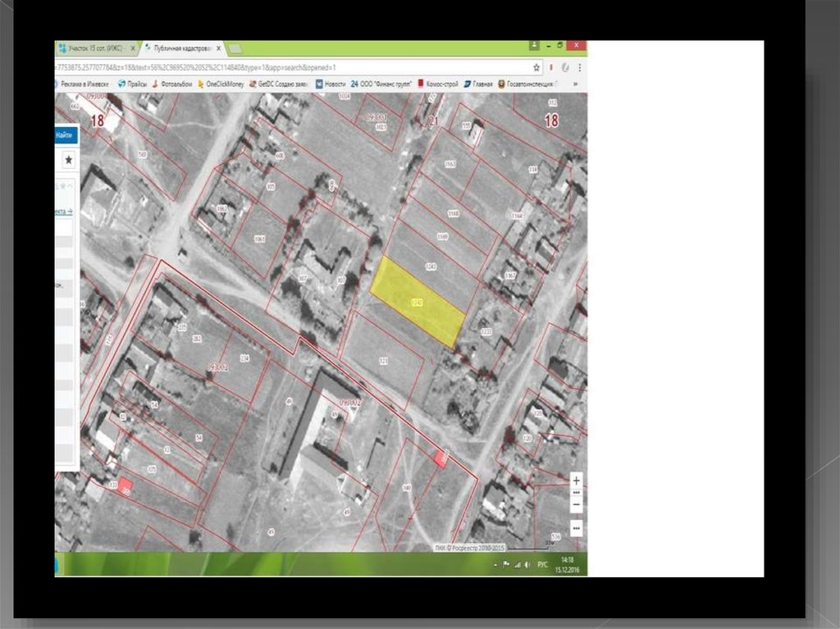Click the yellow highlighted land parcel
The width and height of the screenshot is (840, 629).
pyautogui.click(x=418, y=300)
